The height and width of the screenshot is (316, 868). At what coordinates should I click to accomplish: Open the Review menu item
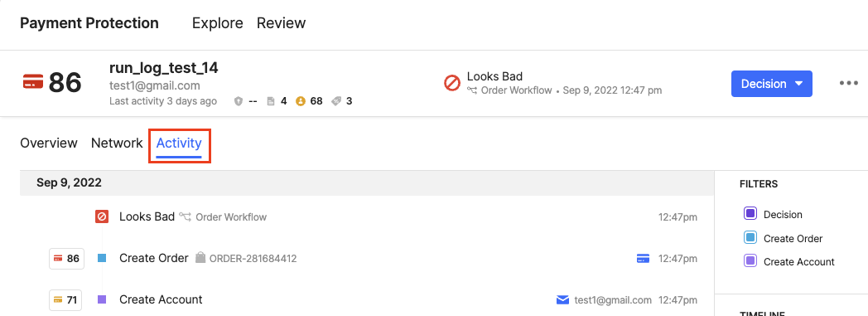click(282, 23)
